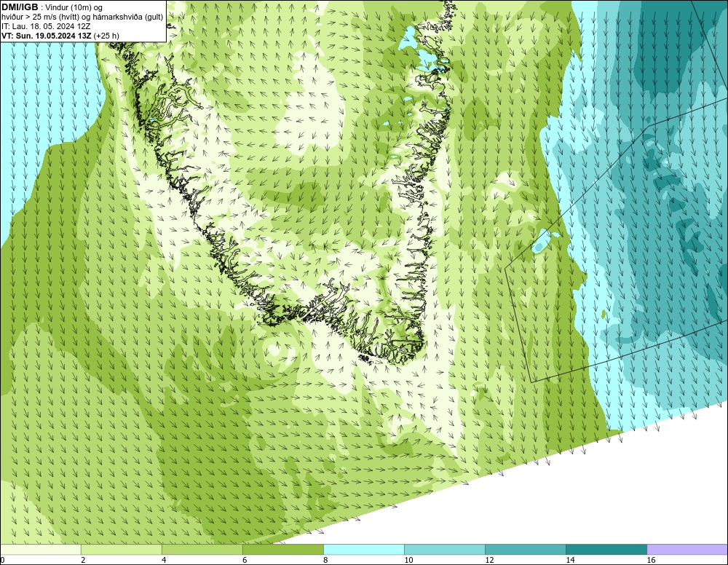Click the legend tick label '4'

pos(164,560)
